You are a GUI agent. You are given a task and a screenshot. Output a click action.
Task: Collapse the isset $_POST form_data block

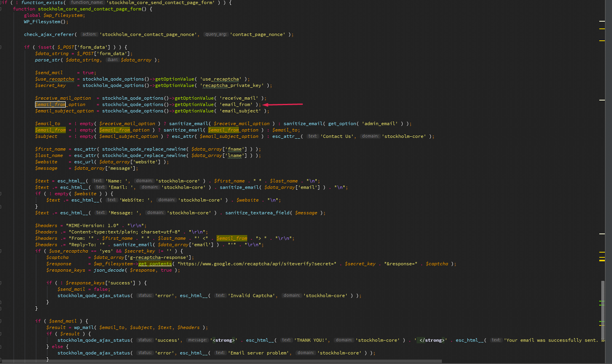coord(1,47)
